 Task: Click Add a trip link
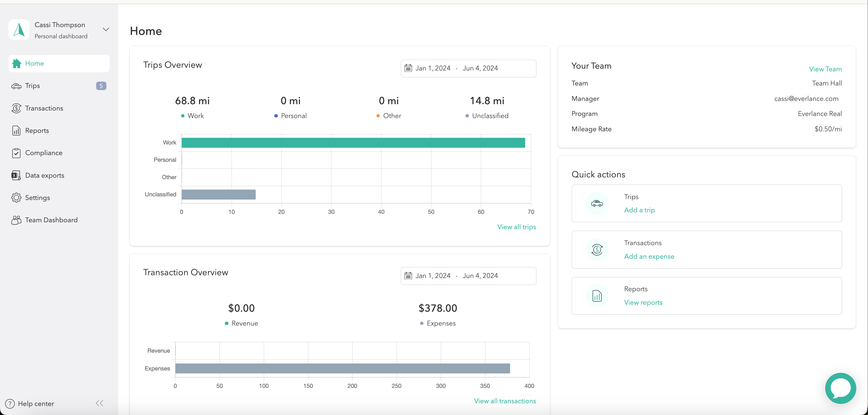[x=639, y=210]
